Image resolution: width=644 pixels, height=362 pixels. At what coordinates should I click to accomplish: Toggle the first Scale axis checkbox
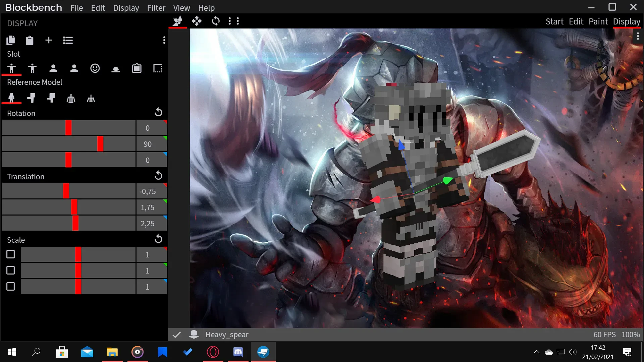coord(11,254)
